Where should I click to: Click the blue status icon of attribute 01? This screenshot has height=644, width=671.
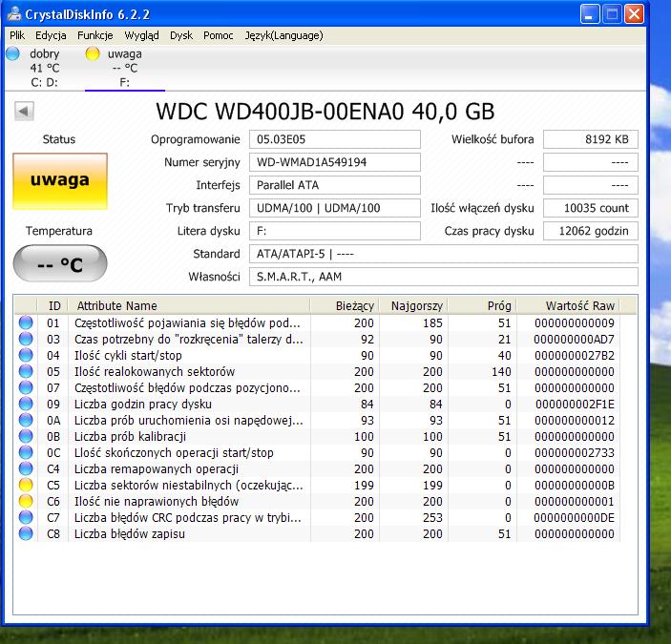26,322
